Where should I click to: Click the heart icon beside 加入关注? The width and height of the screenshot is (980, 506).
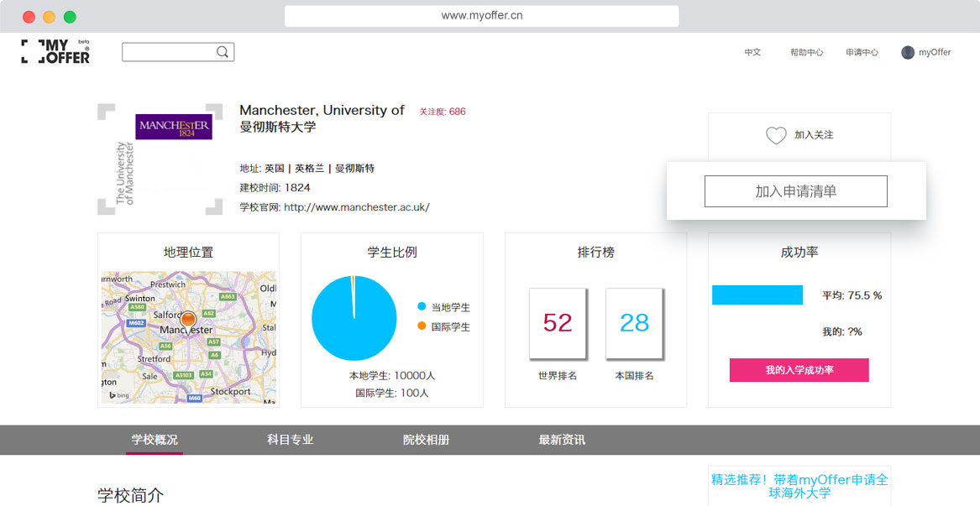pyautogui.click(x=776, y=135)
